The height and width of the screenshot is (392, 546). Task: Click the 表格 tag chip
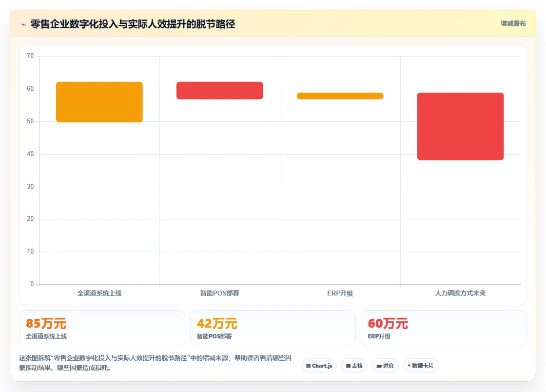354,366
